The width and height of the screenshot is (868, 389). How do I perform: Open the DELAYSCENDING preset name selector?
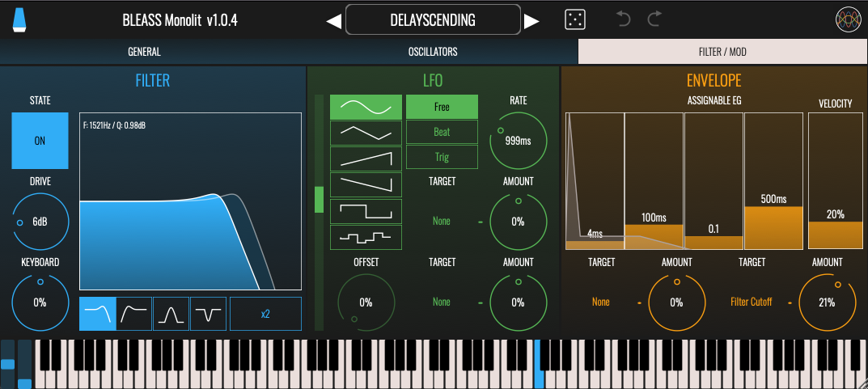point(433,20)
